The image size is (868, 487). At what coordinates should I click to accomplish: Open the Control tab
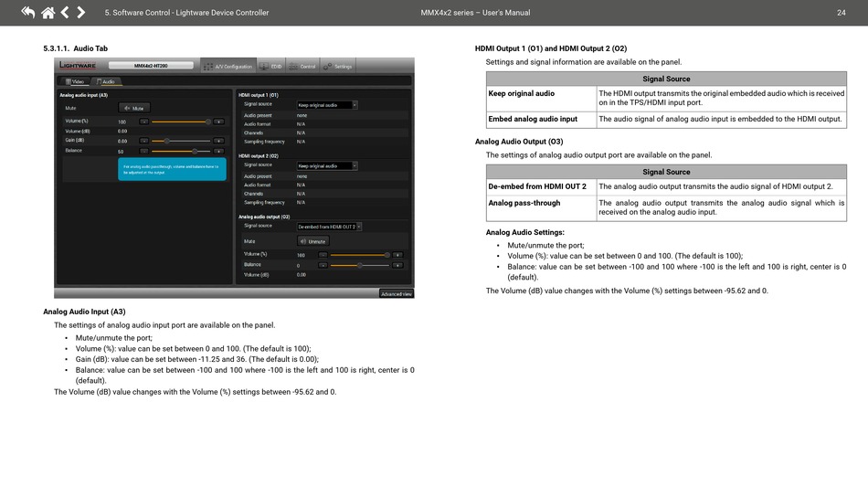click(x=302, y=66)
